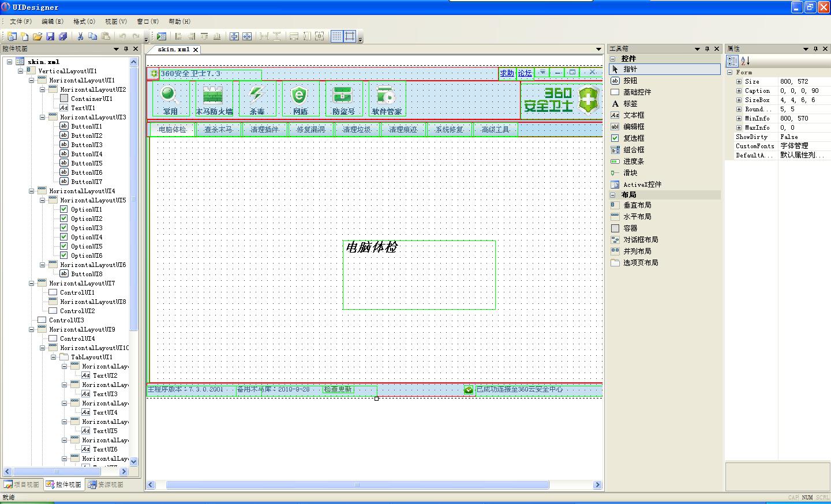Click the tree panel's scroll-down arrow

134,461
